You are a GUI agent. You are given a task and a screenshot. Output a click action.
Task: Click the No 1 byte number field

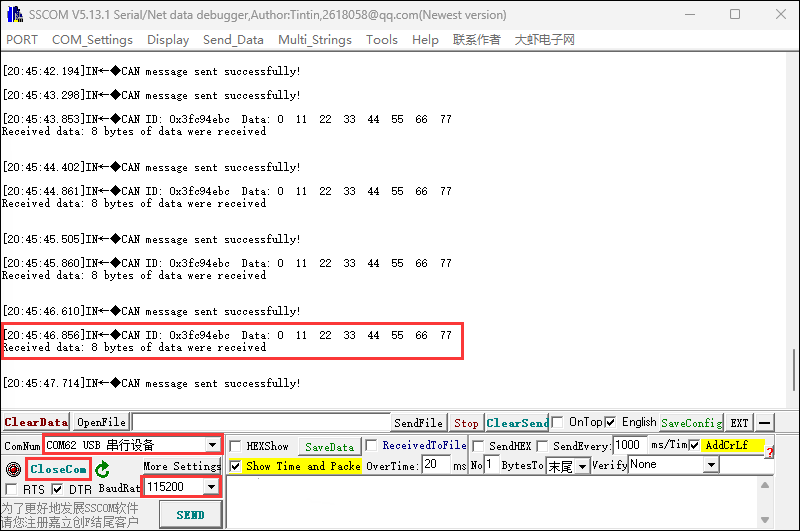491,465
